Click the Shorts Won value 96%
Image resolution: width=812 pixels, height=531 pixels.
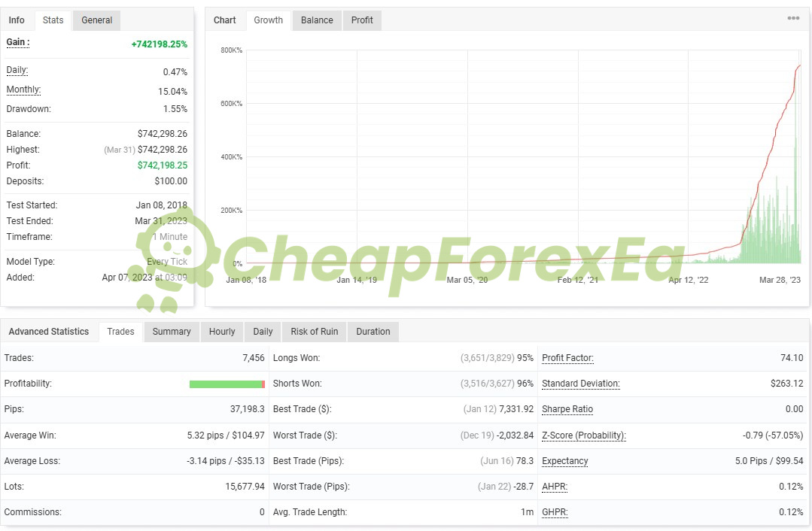pos(525,384)
